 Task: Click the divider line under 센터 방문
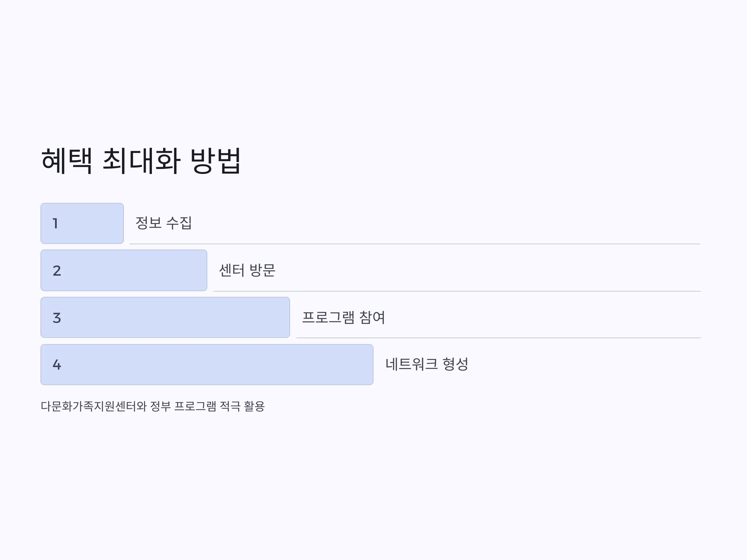(x=457, y=291)
